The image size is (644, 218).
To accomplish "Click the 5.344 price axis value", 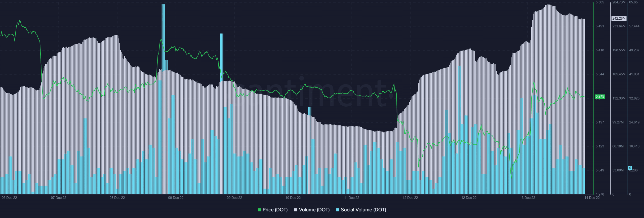I will click(600, 74).
